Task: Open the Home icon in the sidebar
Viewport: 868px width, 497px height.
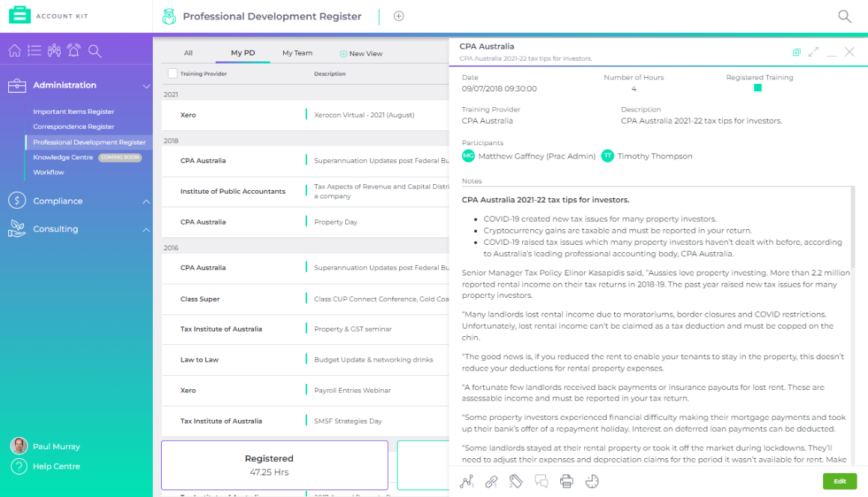Action: (x=14, y=51)
